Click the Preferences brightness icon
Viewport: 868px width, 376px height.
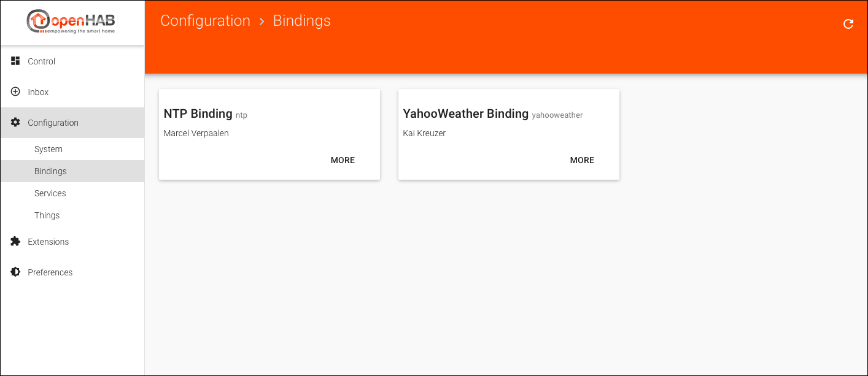point(16,272)
